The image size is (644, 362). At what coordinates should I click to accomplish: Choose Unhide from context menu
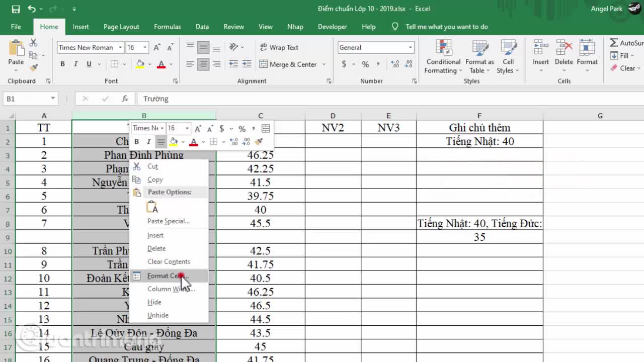pos(169,315)
